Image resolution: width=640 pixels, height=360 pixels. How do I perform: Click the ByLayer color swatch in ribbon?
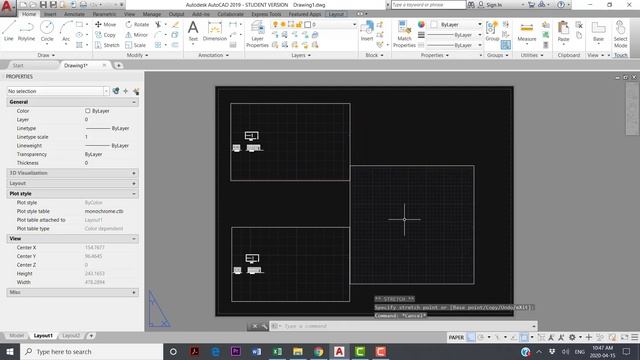click(x=434, y=24)
